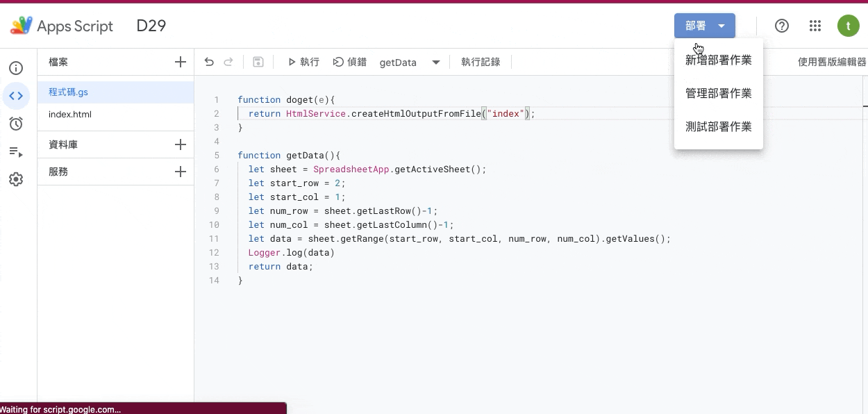Pick 測試部署作業 from the dropdown
This screenshot has height=414, width=868.
point(718,126)
